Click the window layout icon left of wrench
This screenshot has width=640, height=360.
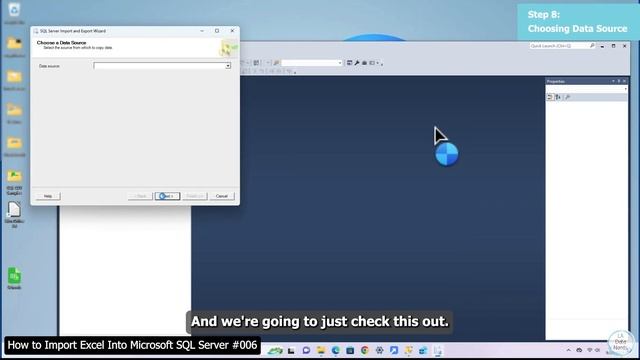pyautogui.click(x=349, y=63)
